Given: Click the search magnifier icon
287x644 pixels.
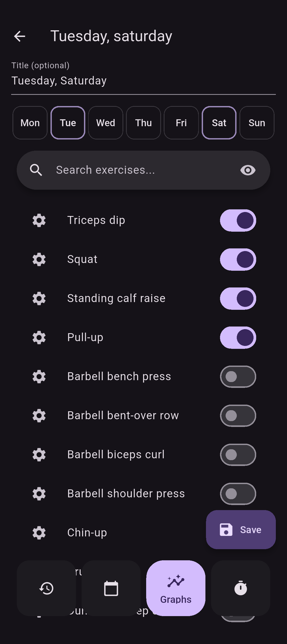Looking at the screenshot, I should pyautogui.click(x=36, y=170).
